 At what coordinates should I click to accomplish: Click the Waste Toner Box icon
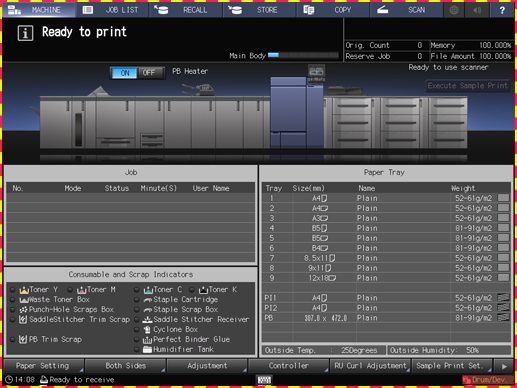(23, 300)
